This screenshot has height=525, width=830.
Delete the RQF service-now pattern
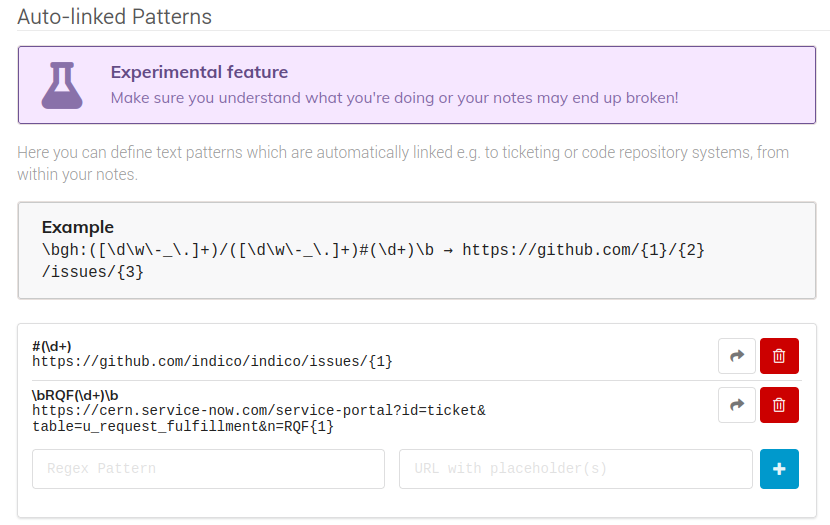[779, 405]
